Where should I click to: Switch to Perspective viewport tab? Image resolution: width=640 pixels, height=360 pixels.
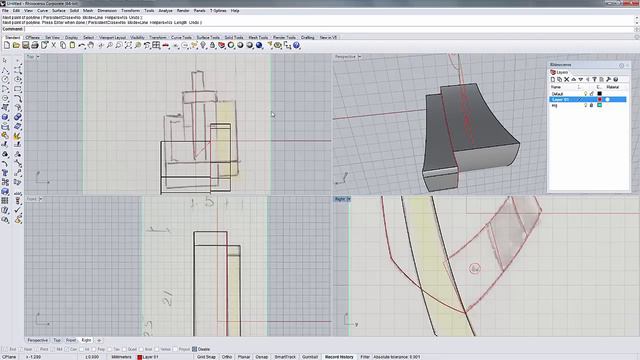(x=38, y=340)
